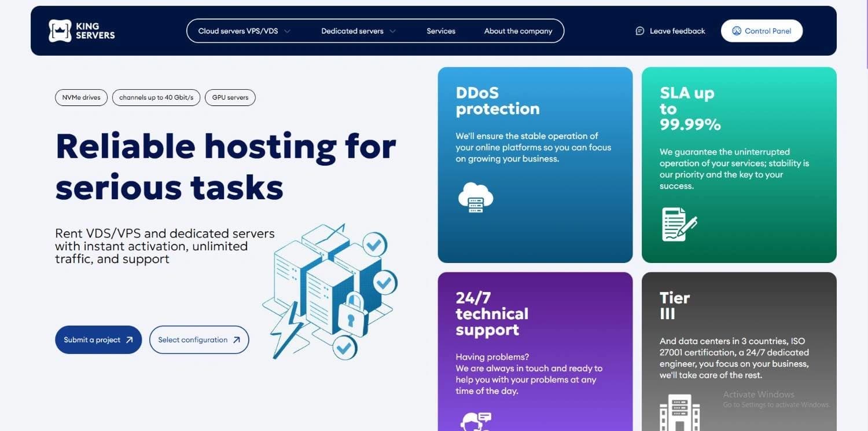Select the NVMe drives tag

(81, 97)
